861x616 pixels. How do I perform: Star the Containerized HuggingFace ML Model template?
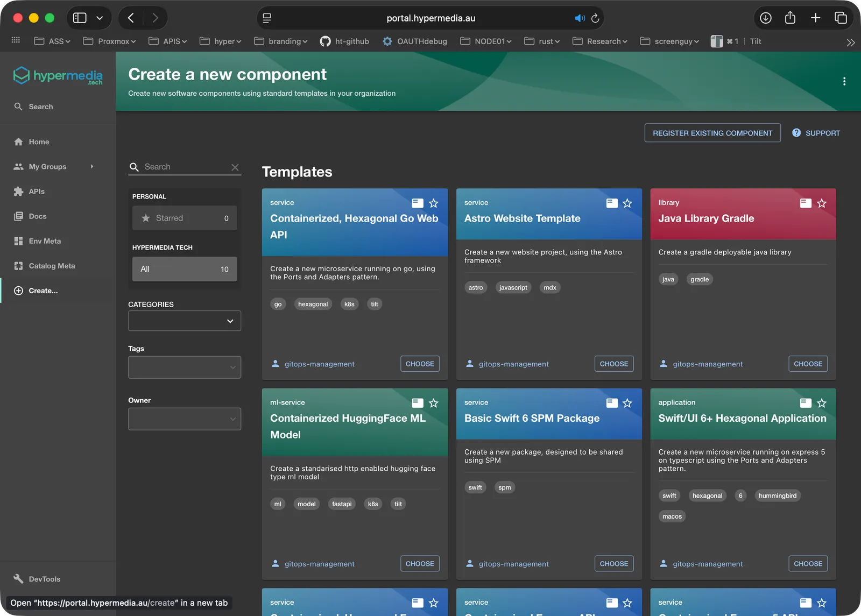(434, 403)
